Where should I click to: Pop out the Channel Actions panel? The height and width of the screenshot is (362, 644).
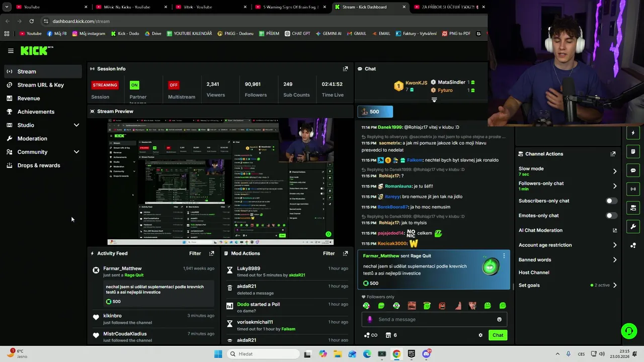613,154
